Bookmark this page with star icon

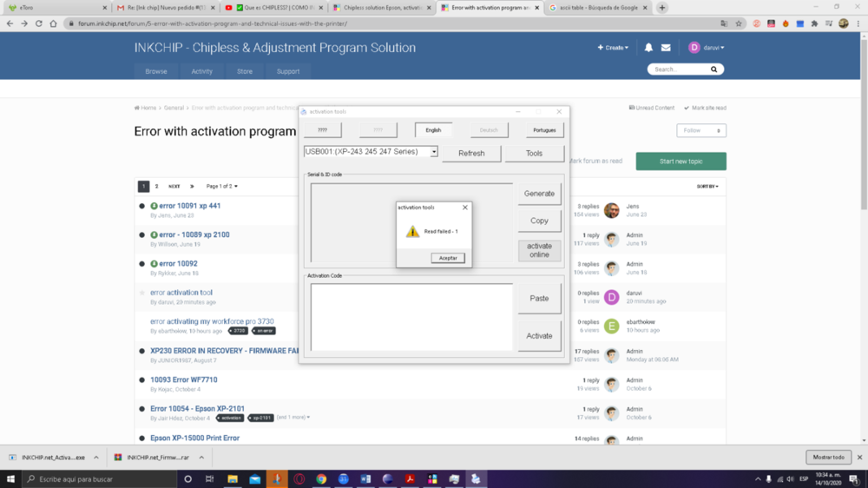[739, 23]
